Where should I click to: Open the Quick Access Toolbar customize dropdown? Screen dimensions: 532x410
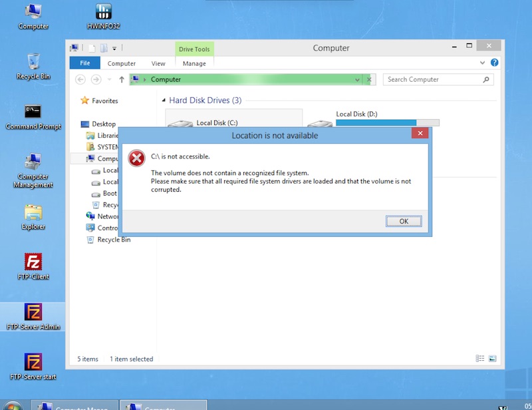(114, 49)
